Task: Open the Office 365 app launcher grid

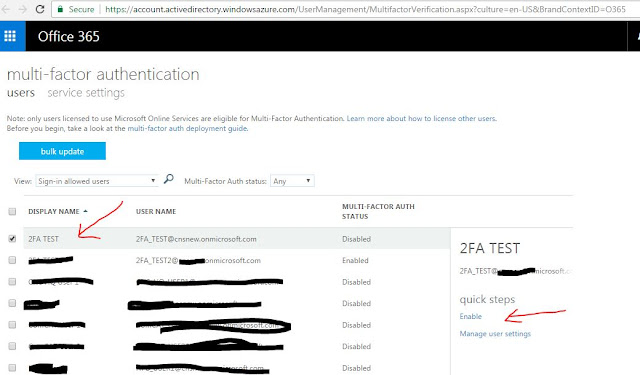Action: point(10,36)
